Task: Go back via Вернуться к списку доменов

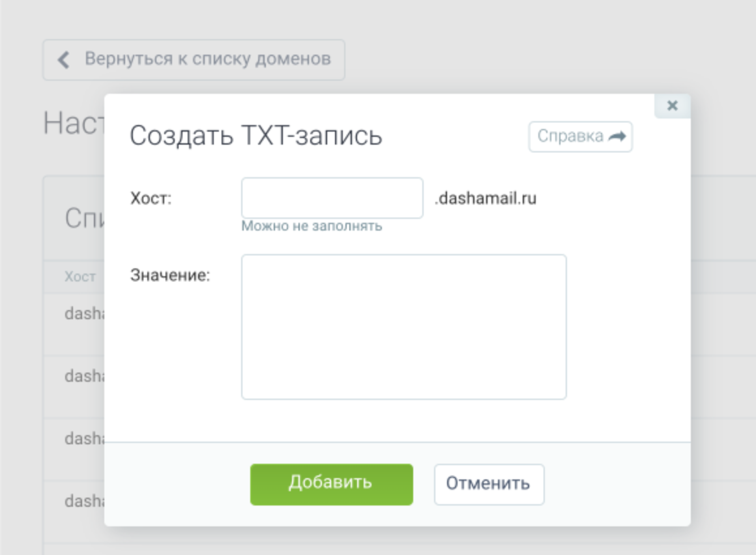Action: pyautogui.click(x=194, y=60)
